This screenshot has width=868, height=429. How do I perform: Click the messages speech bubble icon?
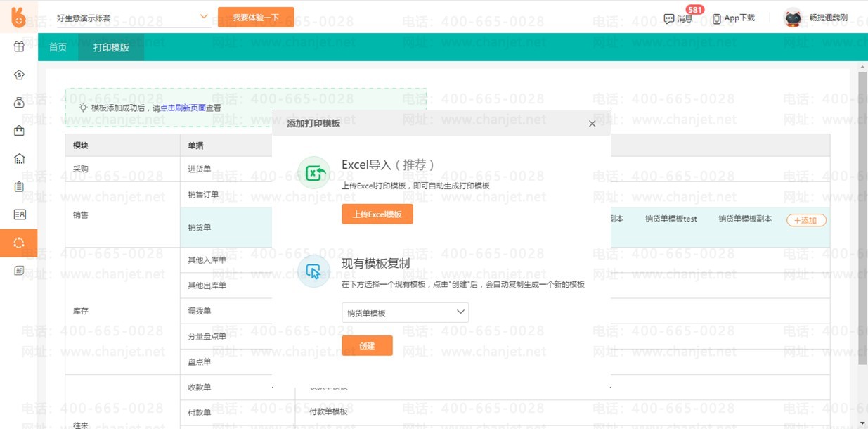(x=669, y=19)
